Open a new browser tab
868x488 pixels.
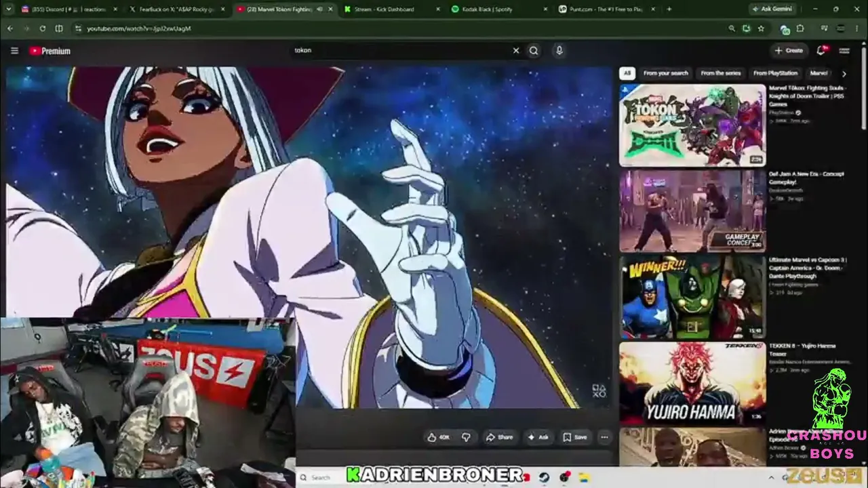point(669,9)
